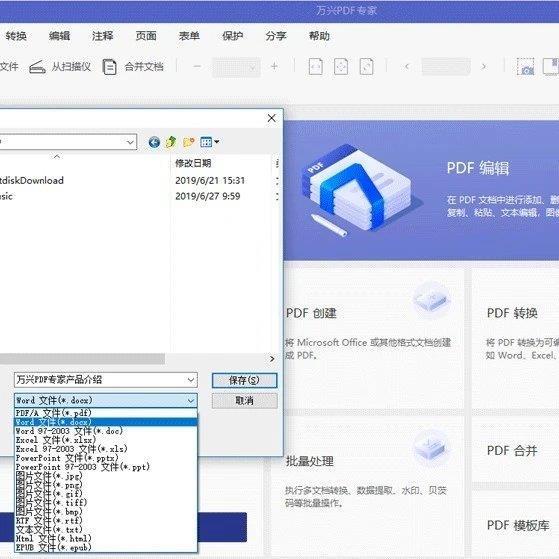Choose EPUB 文件(*.epub) format
Screen dimensions: 559x559
pyautogui.click(x=106, y=547)
